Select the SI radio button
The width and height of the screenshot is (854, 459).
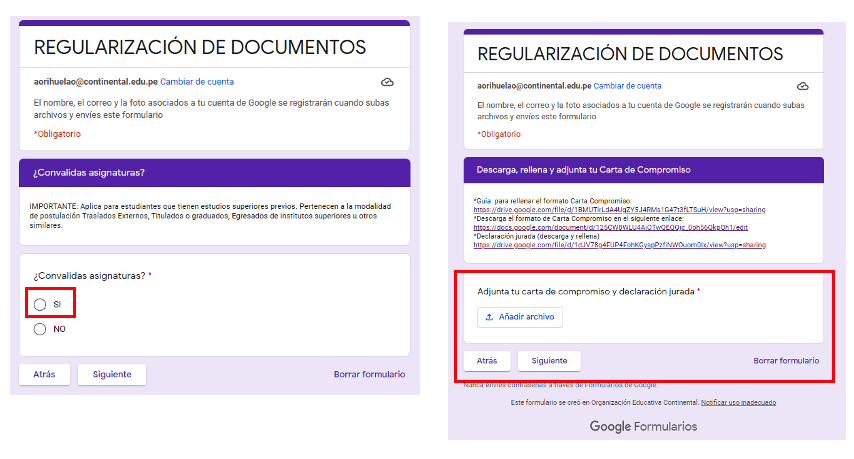click(40, 304)
